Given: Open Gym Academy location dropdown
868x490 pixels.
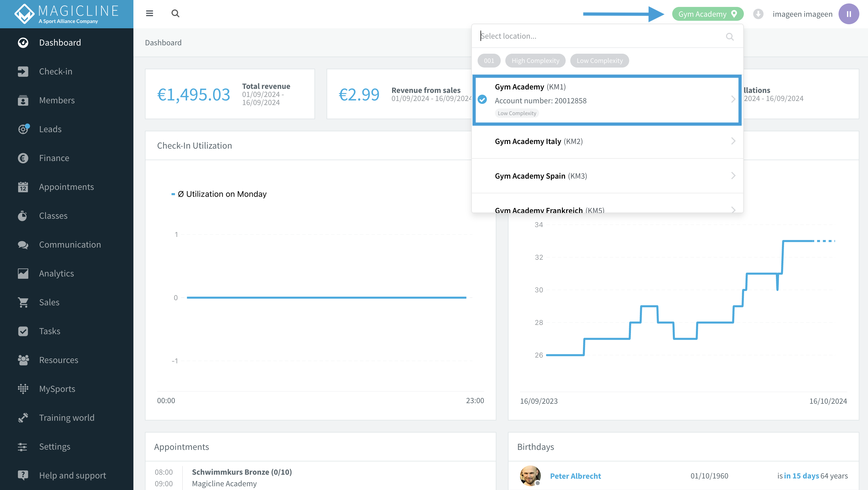Looking at the screenshot, I should point(708,14).
